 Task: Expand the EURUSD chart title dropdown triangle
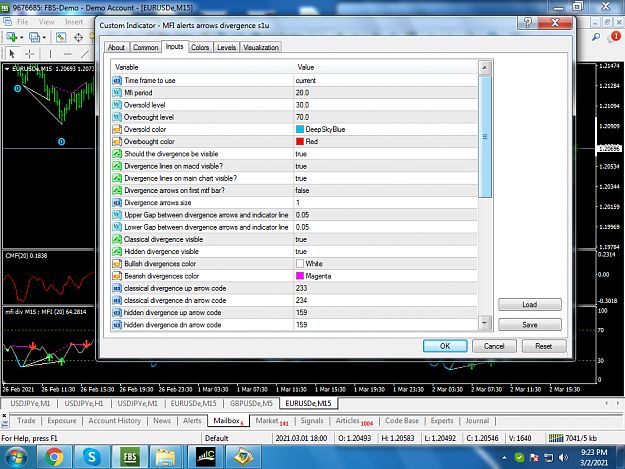pos(7,69)
